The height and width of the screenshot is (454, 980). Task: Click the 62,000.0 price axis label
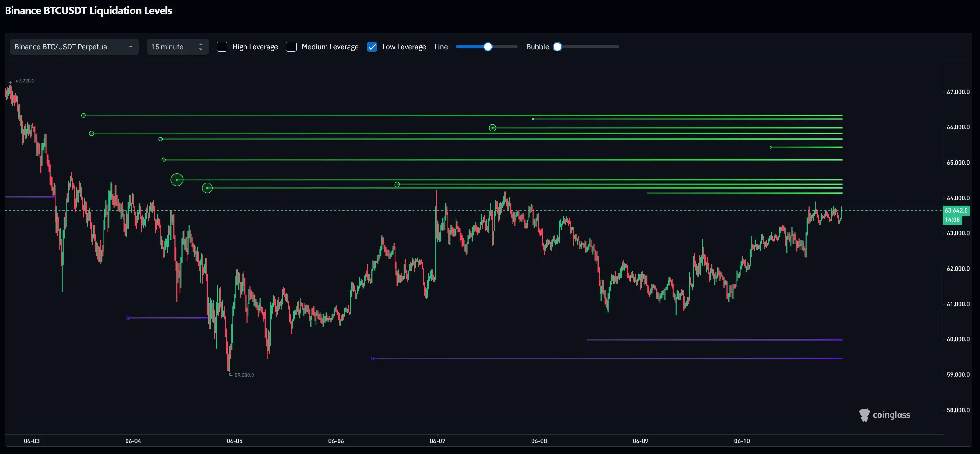point(958,269)
